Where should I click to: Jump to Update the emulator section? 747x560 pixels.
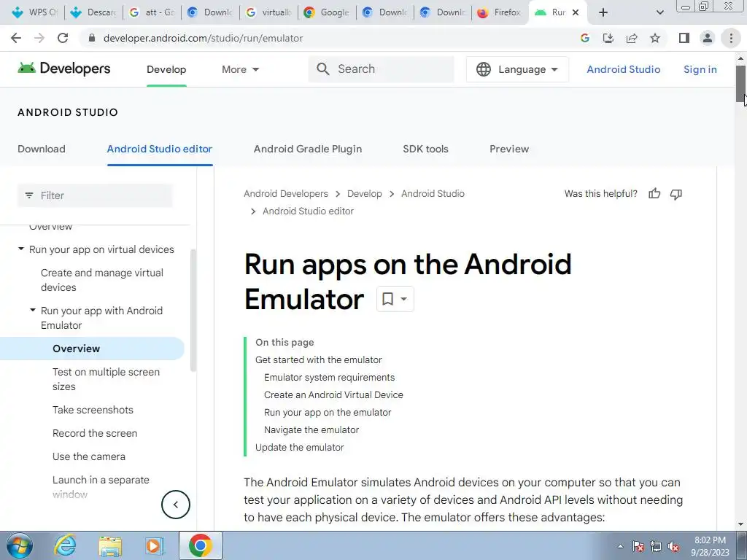(299, 448)
